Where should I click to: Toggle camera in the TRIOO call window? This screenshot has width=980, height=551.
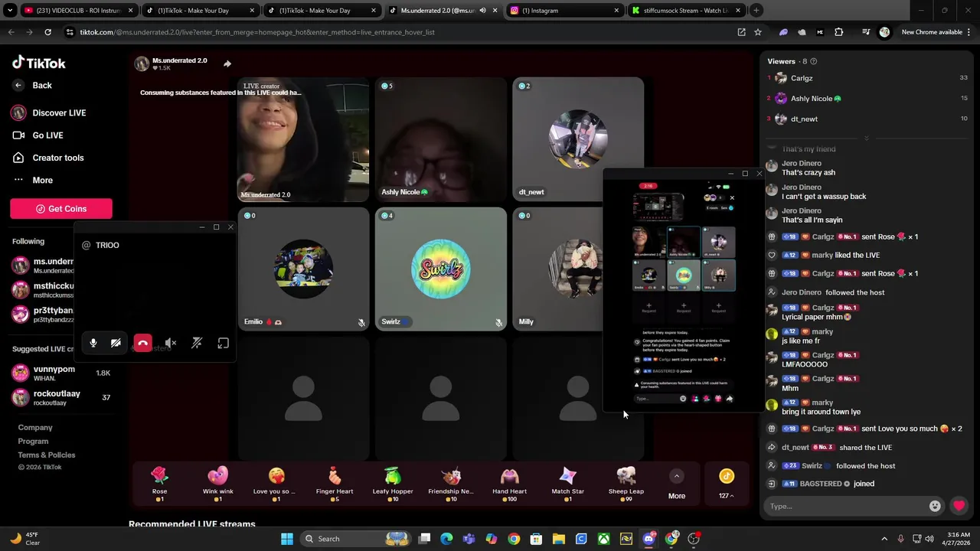(x=116, y=344)
